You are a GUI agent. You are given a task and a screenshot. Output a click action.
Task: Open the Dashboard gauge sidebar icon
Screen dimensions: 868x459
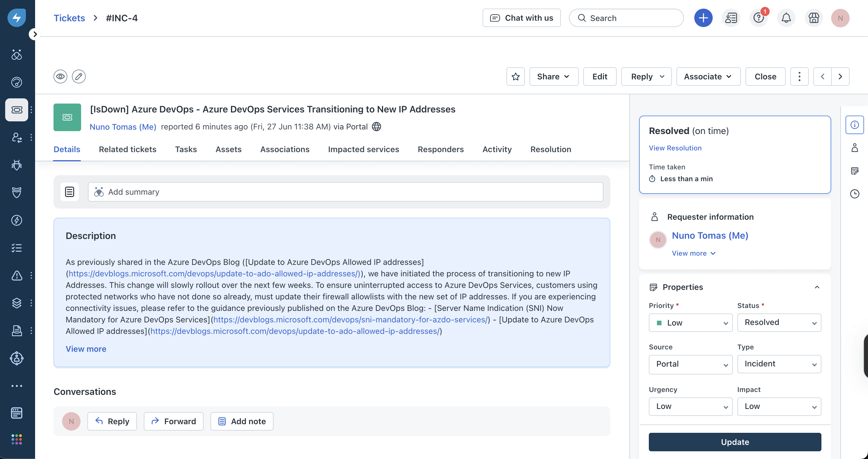[16, 82]
